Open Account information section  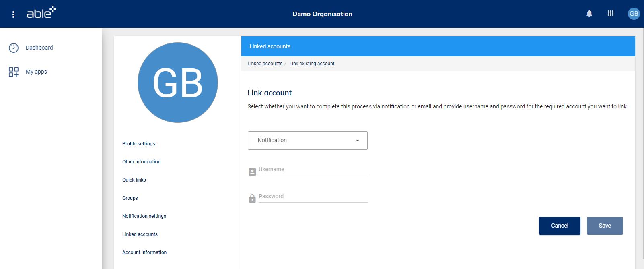(x=144, y=252)
